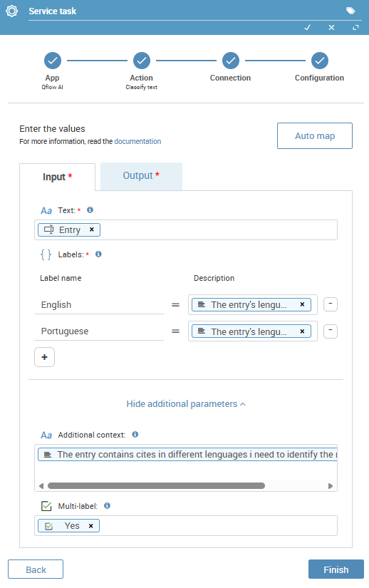Click the checkmark confirm icon in header
The width and height of the screenshot is (369, 588).
(x=307, y=27)
